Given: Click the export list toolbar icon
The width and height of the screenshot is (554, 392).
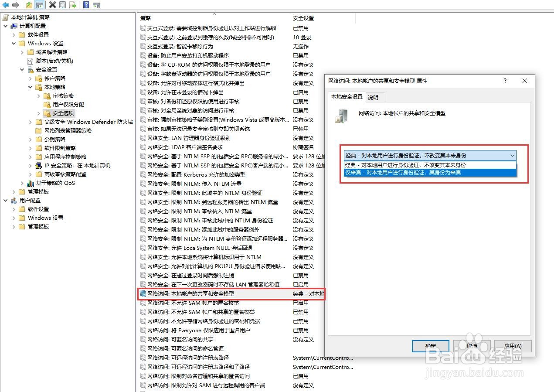Looking at the screenshot, I should tap(73, 5).
